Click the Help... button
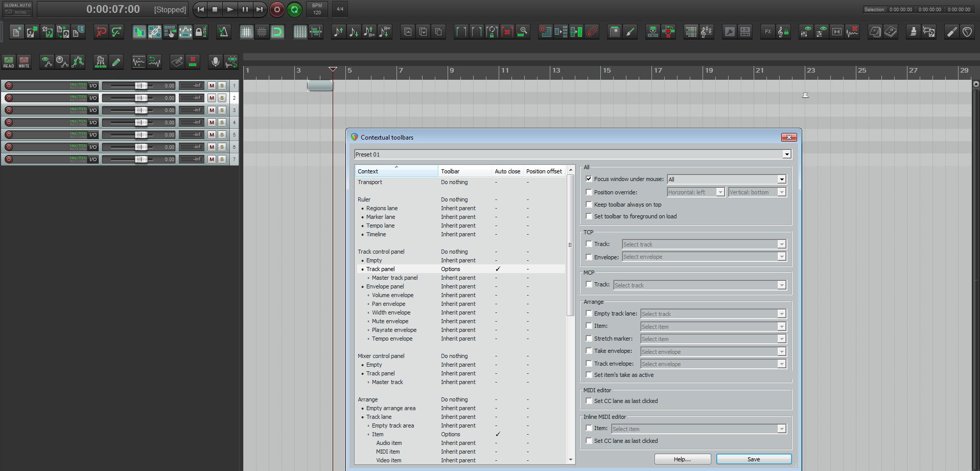The image size is (980, 471). (x=682, y=459)
